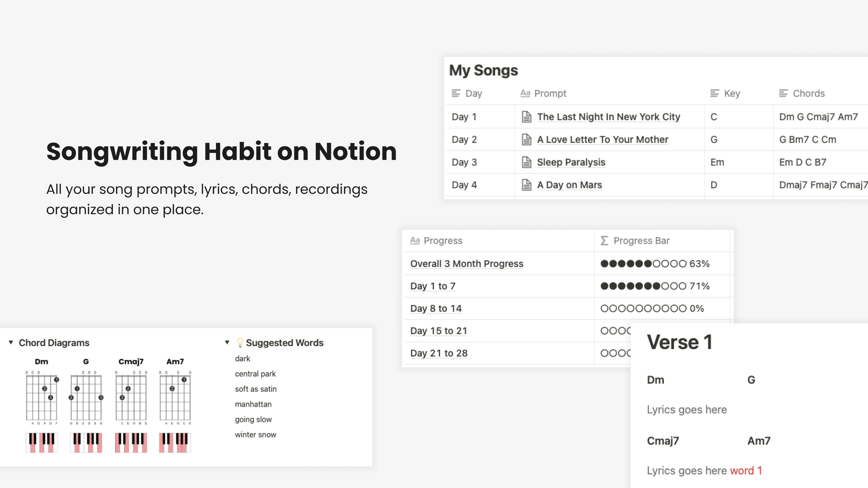
Task: Click suggested word winter snow
Action: (255, 435)
